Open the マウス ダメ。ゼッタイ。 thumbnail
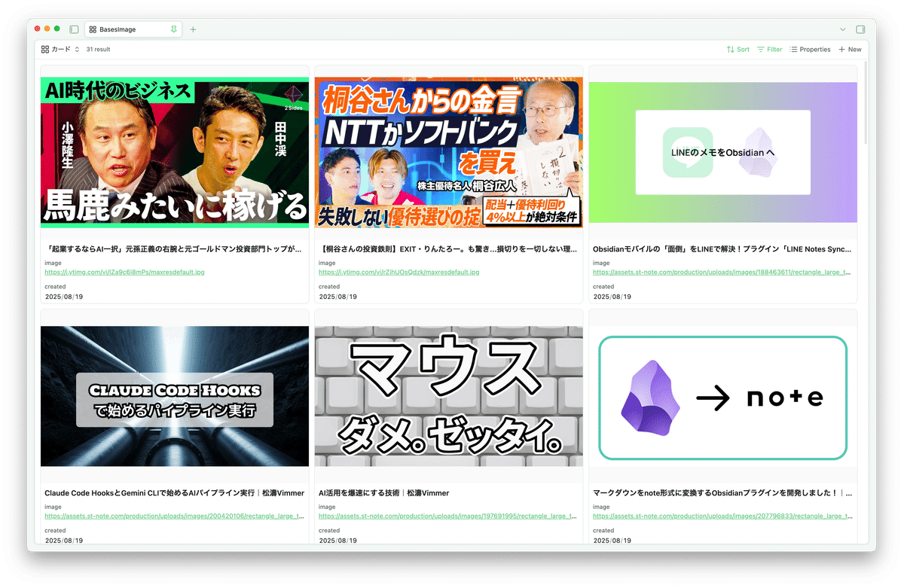This screenshot has height=588, width=904. tap(449, 396)
